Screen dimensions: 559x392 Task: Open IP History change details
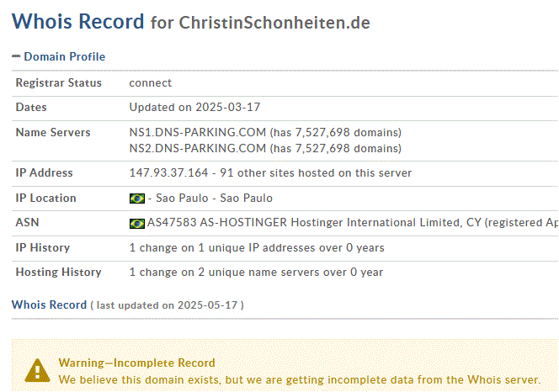257,247
